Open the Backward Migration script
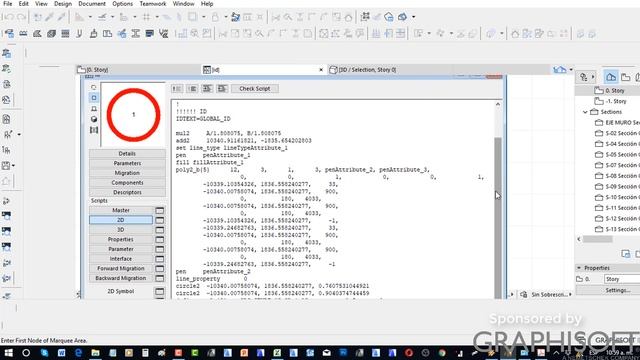This screenshot has width=640, height=360. click(x=121, y=278)
